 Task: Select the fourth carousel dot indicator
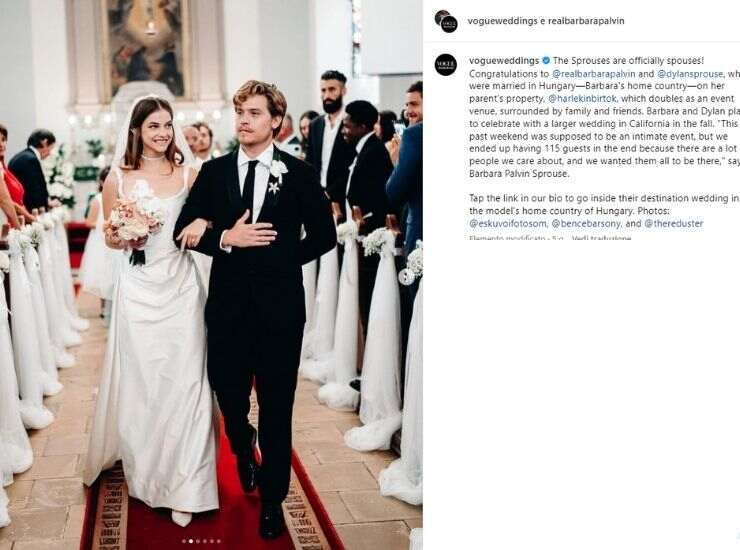point(205,541)
